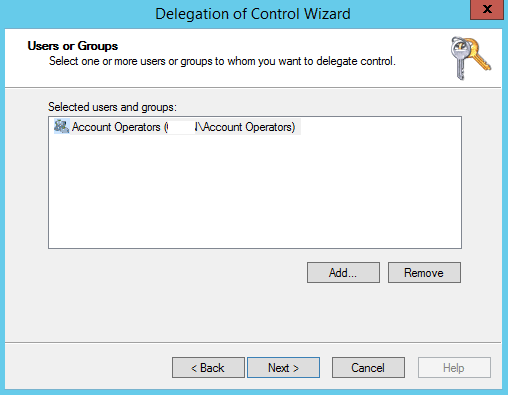Click the gold key in the header icon
The height and width of the screenshot is (395, 508).
pos(479,54)
